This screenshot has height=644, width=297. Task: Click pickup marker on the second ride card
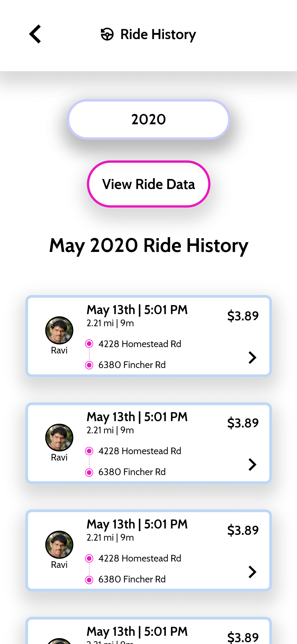tap(89, 451)
